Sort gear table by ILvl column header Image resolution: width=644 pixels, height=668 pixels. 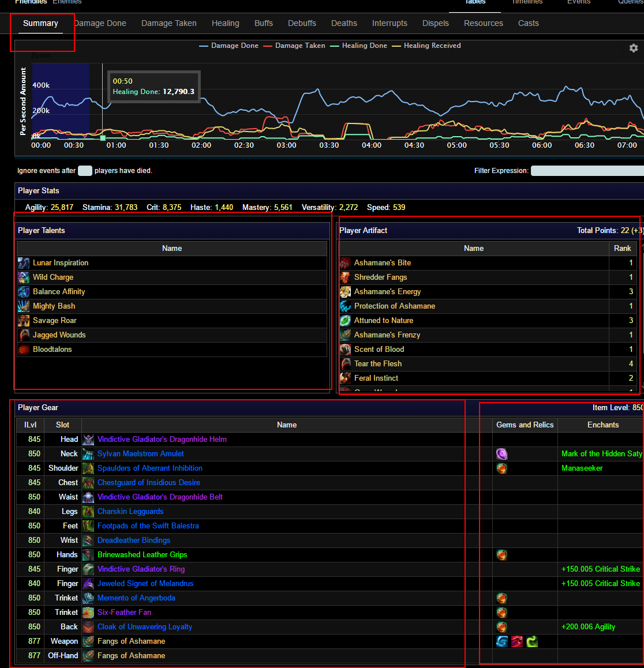pyautogui.click(x=31, y=425)
